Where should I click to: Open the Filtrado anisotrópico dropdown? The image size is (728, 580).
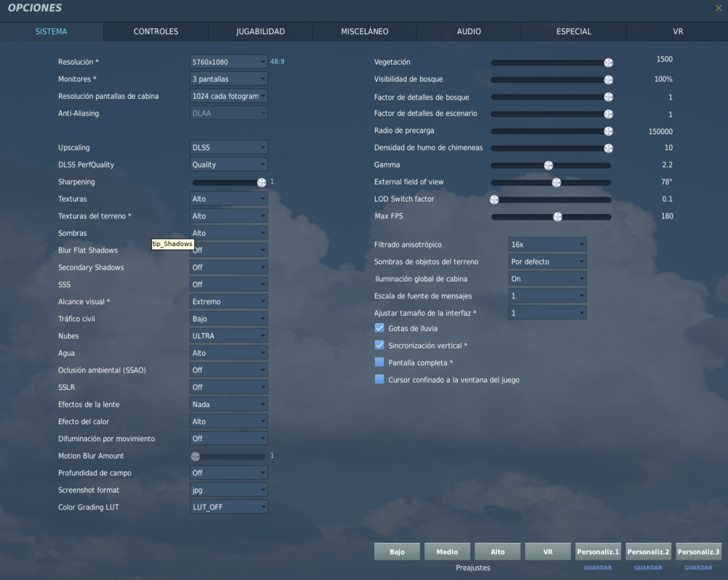point(547,244)
